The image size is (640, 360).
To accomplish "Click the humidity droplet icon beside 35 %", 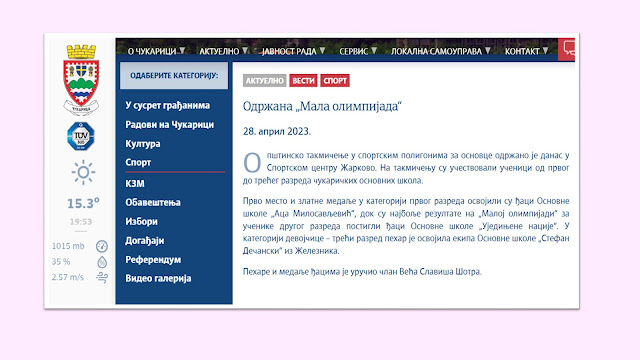I will click(x=102, y=262).
